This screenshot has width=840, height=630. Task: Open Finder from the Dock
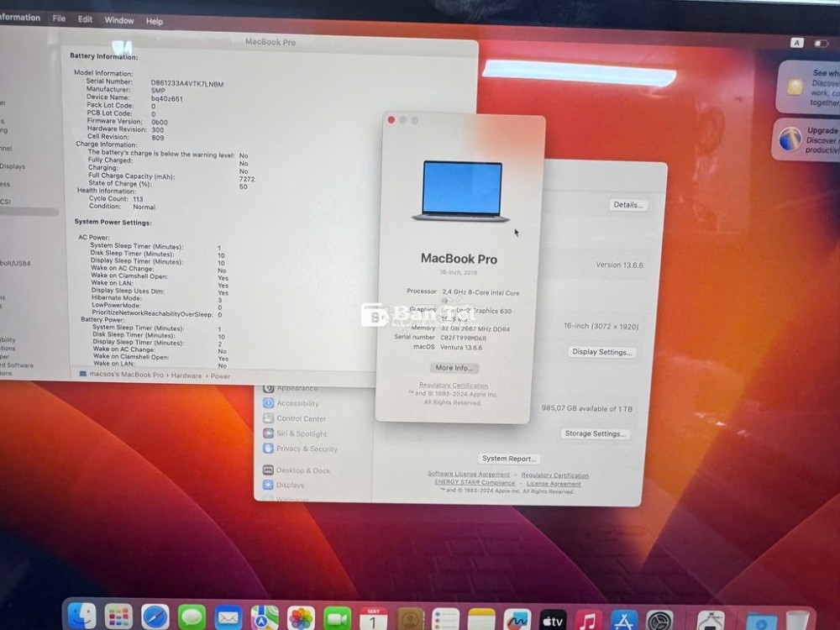(82, 616)
